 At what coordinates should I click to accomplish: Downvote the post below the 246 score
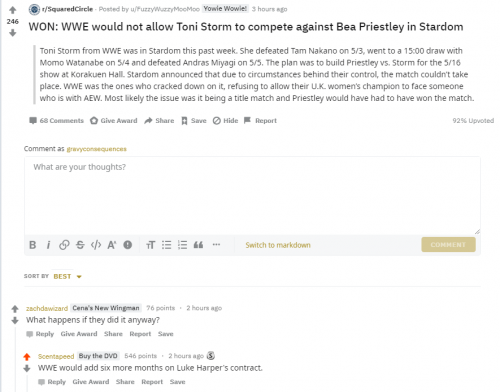[x=13, y=33]
